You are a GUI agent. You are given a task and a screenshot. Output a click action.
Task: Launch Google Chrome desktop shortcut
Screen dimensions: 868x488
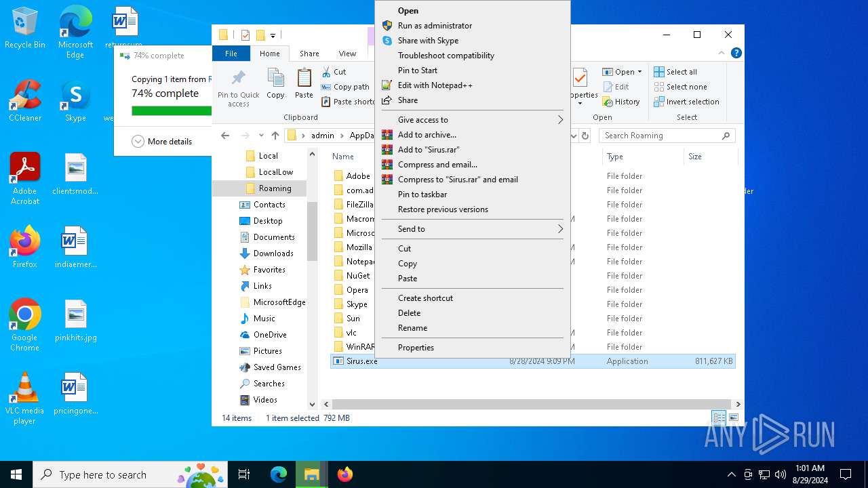pyautogui.click(x=25, y=325)
